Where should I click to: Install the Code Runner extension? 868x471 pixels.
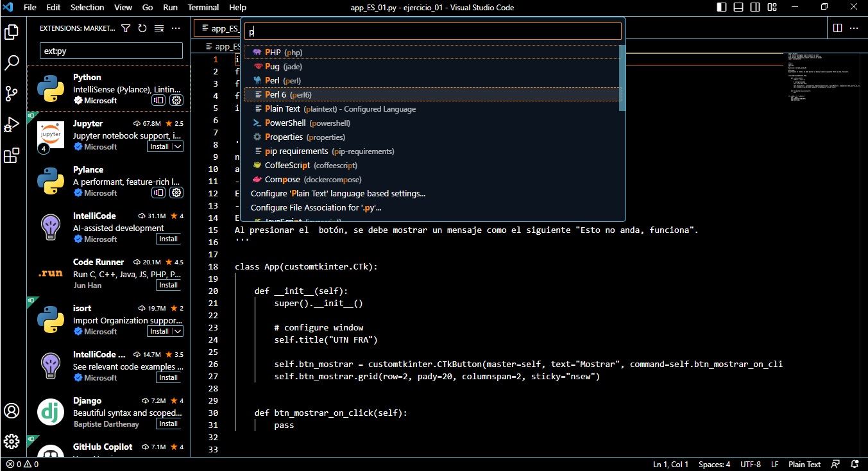[x=169, y=285]
